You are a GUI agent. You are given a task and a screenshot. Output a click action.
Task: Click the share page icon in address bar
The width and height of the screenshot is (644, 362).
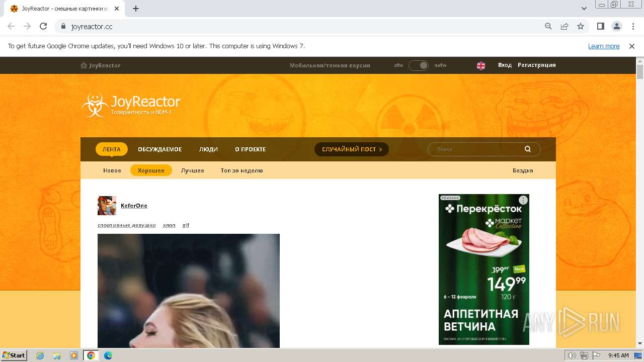point(565,26)
